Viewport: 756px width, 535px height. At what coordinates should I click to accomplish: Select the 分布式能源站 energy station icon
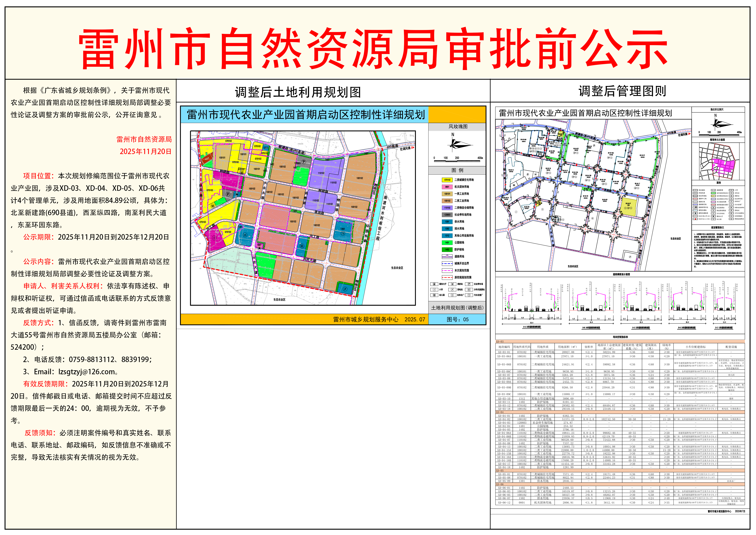469,290
